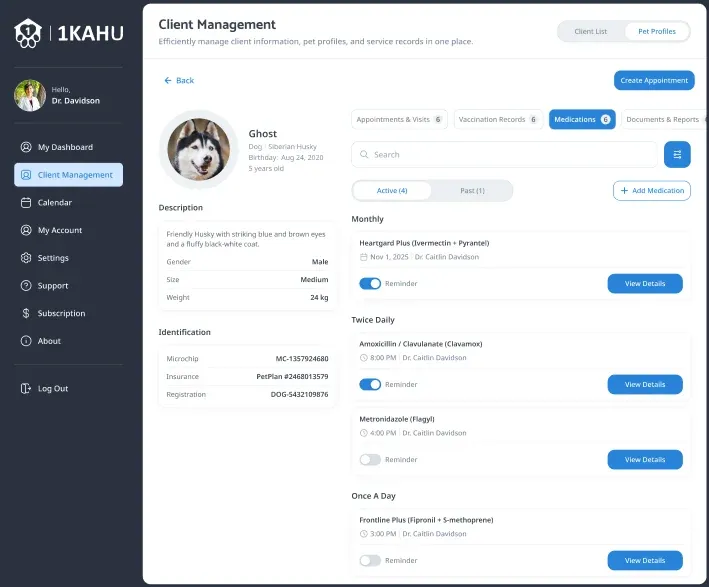View details for Frontline Plus
The height and width of the screenshot is (587, 709).
pos(645,560)
